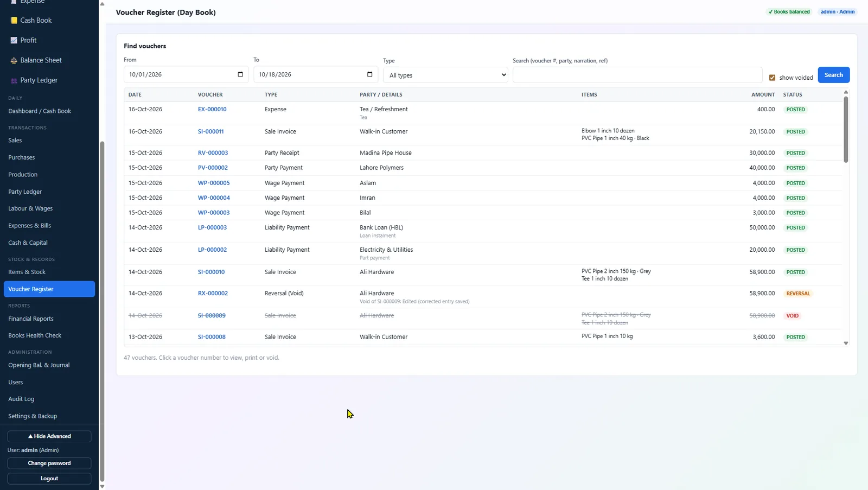Click the voucher search text field
868x490 pixels.
point(637,75)
